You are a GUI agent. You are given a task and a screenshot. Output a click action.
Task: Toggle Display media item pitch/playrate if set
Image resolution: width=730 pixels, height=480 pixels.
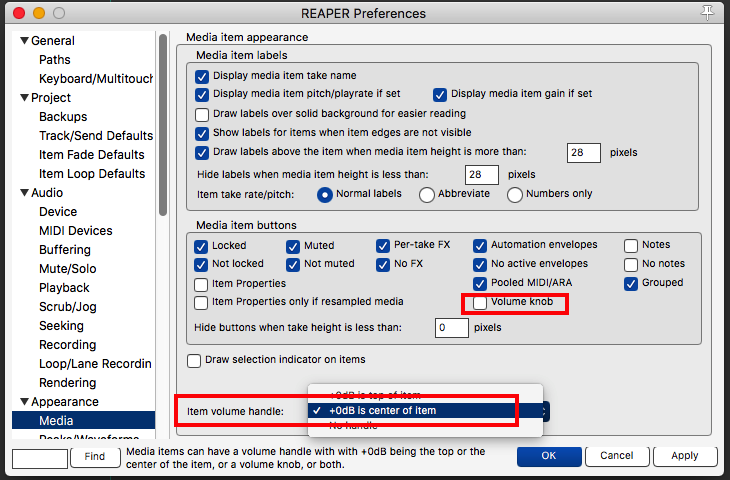[202, 95]
